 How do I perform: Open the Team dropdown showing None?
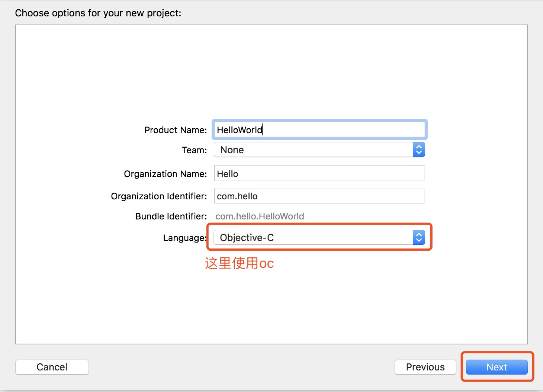point(319,150)
